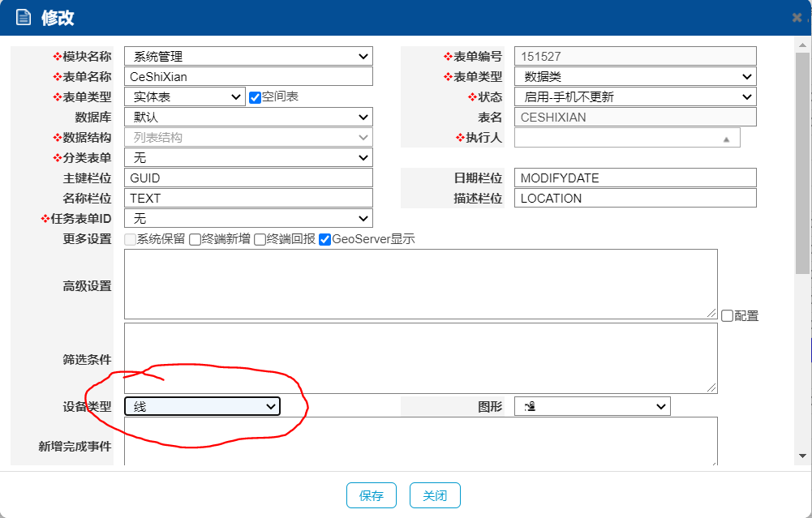Click the 执行人 field's up arrow icon

[x=726, y=139]
